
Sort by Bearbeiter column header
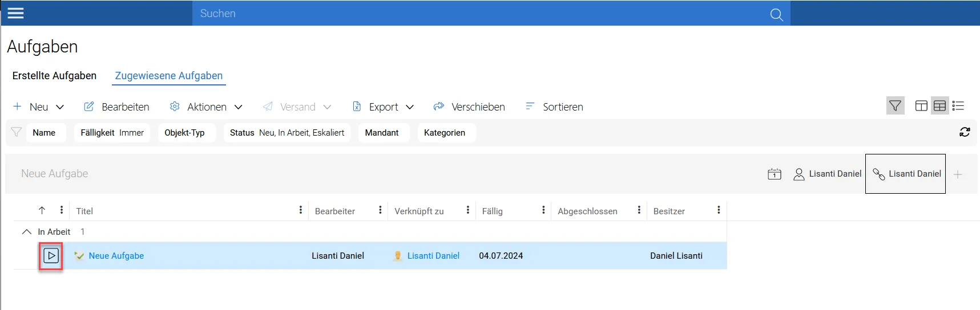(335, 211)
